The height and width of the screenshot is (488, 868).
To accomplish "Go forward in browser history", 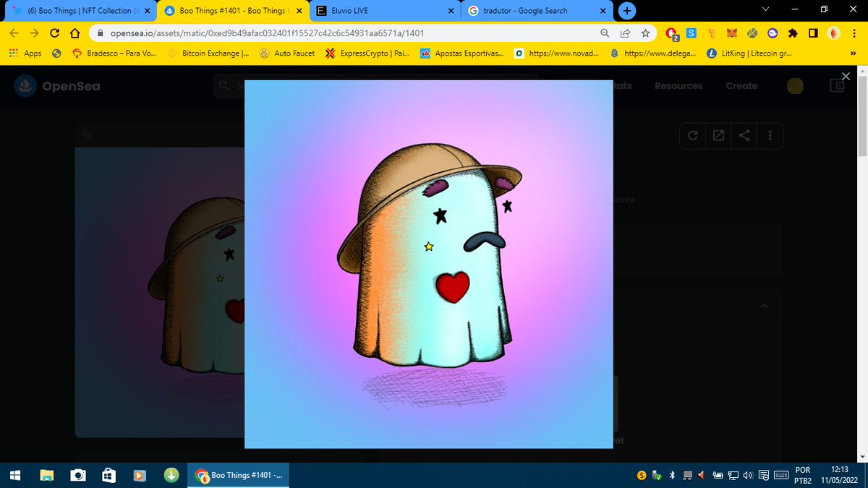I will pyautogui.click(x=34, y=33).
